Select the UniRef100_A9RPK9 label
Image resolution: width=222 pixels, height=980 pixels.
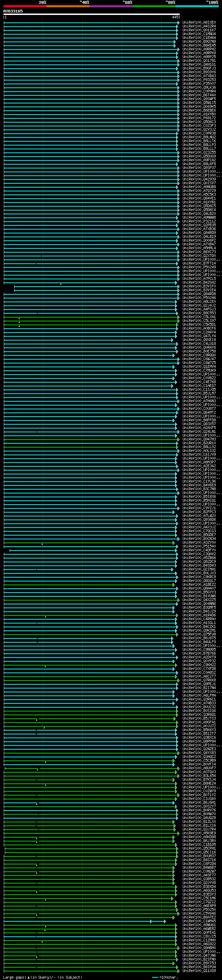199,53
